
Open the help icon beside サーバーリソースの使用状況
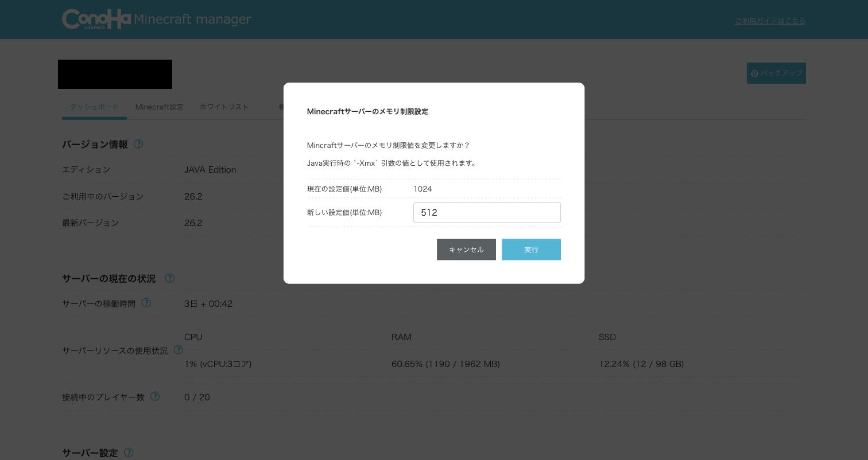[x=178, y=350]
